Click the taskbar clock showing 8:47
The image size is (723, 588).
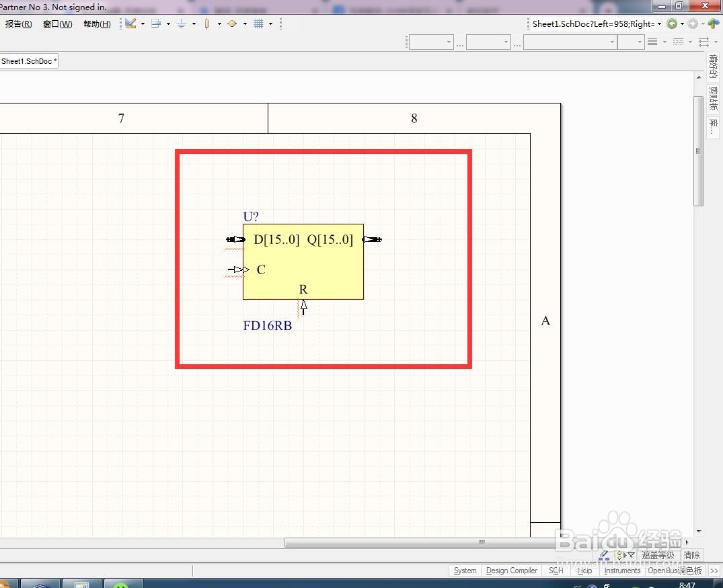coord(687,585)
